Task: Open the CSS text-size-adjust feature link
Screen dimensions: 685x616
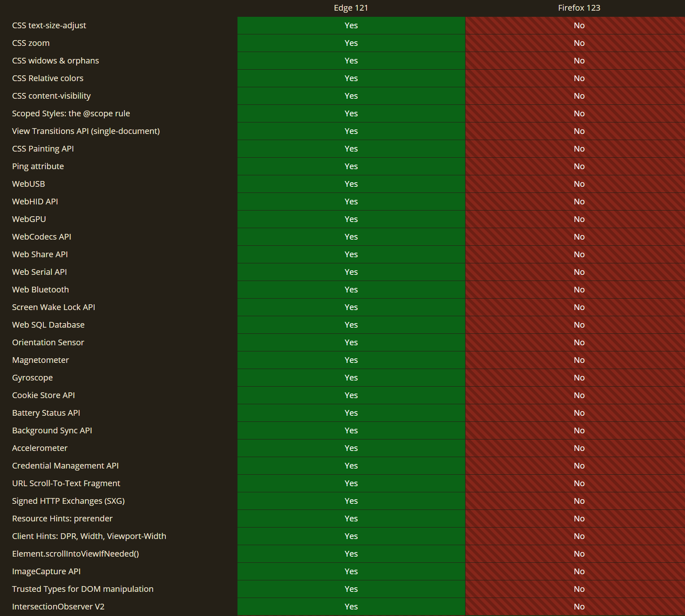Action: (x=49, y=25)
